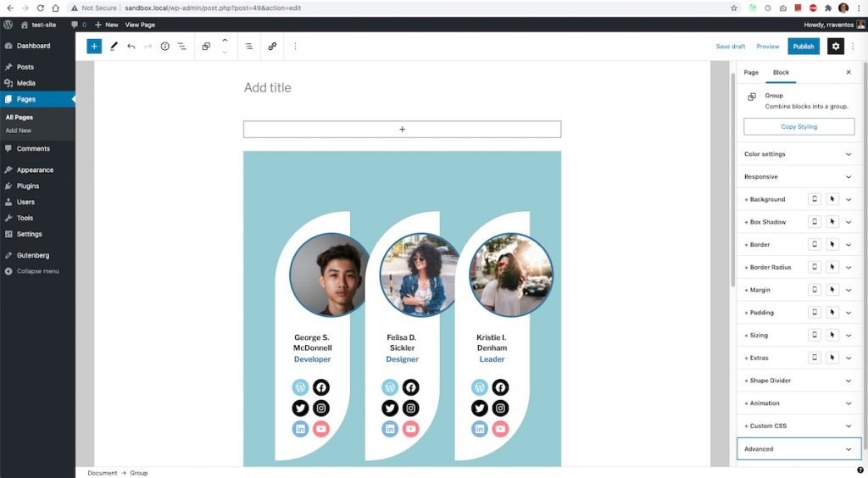Expand the Margin section chevron
Screen dimensions: 868x478
[849, 290]
